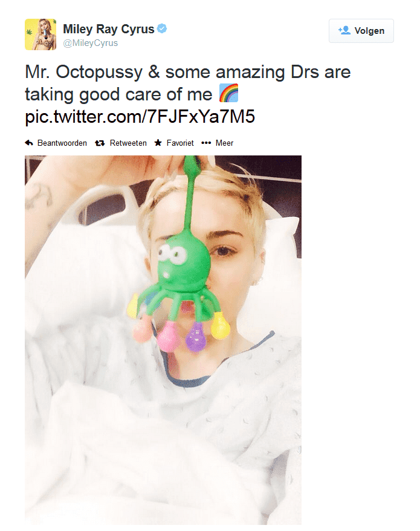The width and height of the screenshot is (420, 531).
Task: Open the attached tweet photo
Action: click(163, 423)
